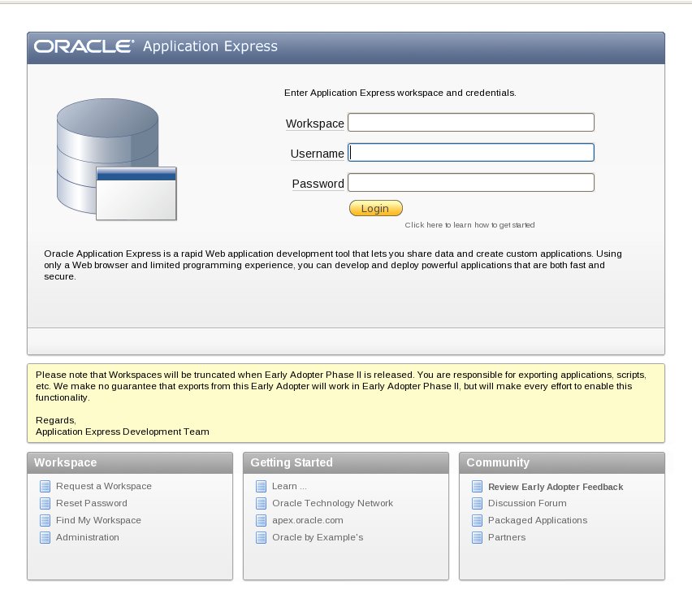Screen dimensions: 692x616
Task: Click into the Username field
Action: (471, 152)
